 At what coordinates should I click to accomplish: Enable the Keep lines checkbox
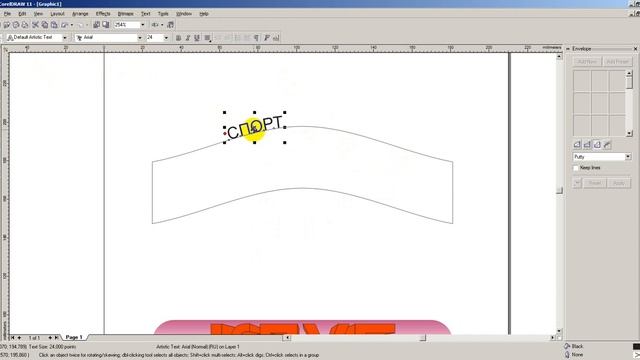pos(576,168)
